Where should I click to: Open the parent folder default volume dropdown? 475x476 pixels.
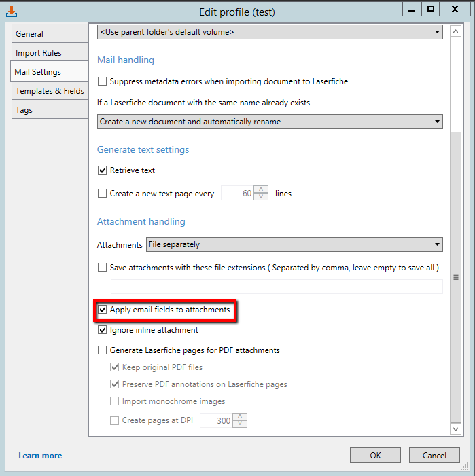pos(270,32)
